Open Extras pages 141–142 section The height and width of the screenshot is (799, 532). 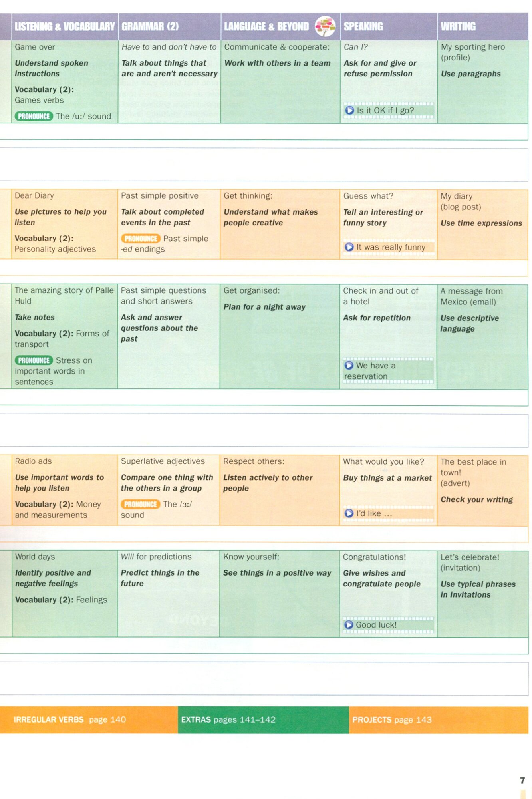228,719
